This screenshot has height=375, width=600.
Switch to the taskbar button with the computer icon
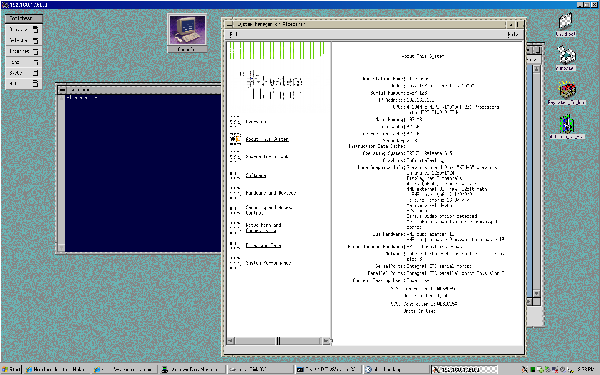point(192,369)
